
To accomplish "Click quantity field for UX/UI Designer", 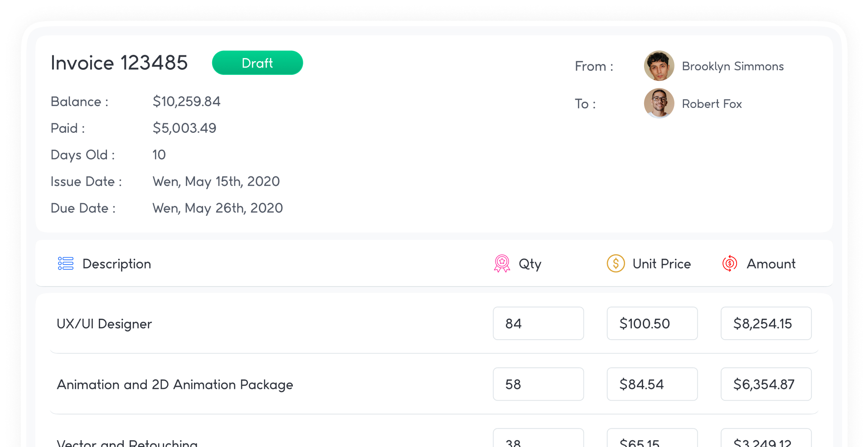I will [538, 323].
